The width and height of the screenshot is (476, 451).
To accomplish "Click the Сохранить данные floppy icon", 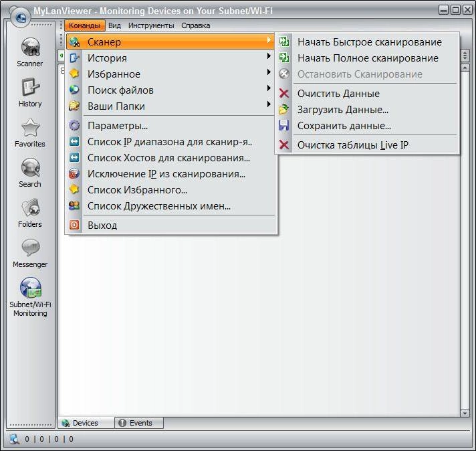I will click(x=284, y=126).
